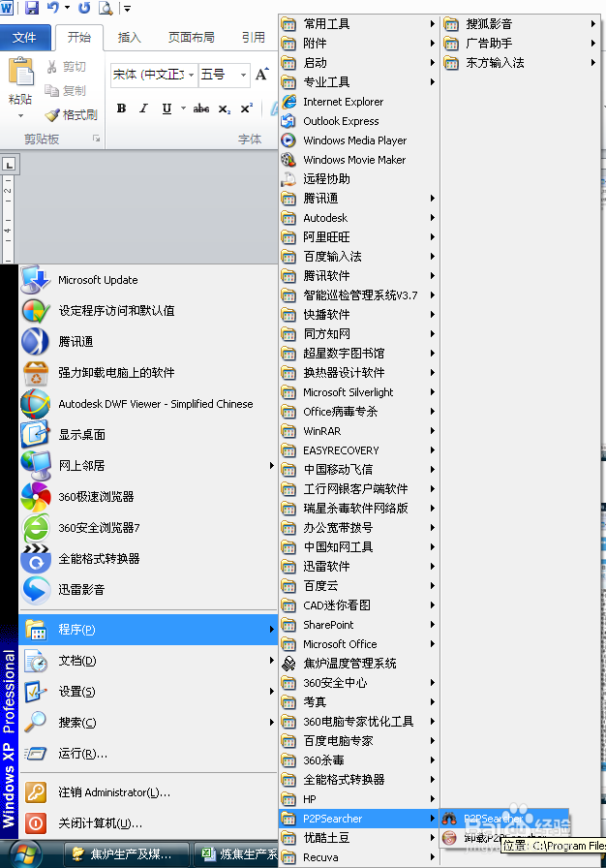Screen dimensions: 606x868
Task: Toggle bold formatting
Action: 121,108
